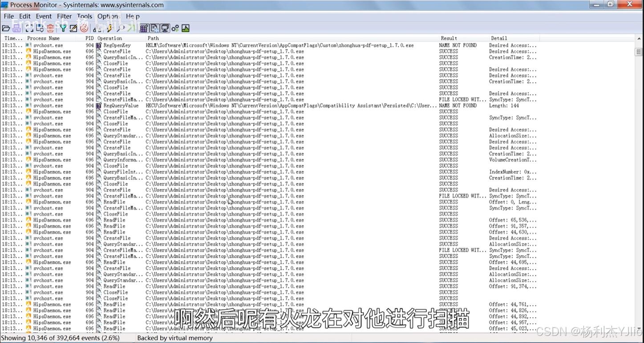Select the QueryInforma... operation cell
Image resolution: width=644 pixels, height=343 pixels.
[123, 159]
